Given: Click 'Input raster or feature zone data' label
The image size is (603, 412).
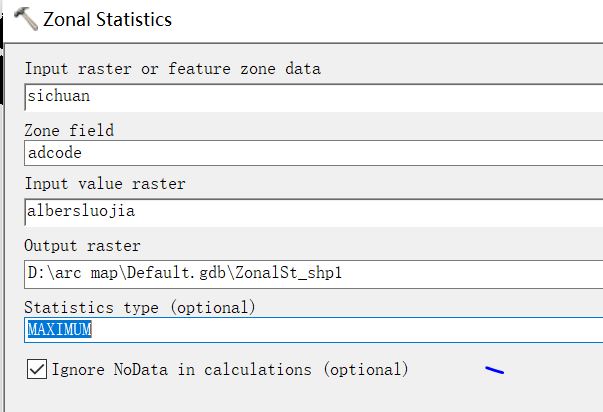Looking at the screenshot, I should click(172, 69).
